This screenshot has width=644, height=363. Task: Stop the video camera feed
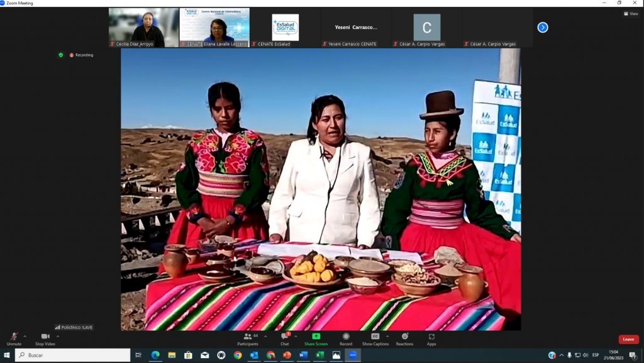(45, 338)
